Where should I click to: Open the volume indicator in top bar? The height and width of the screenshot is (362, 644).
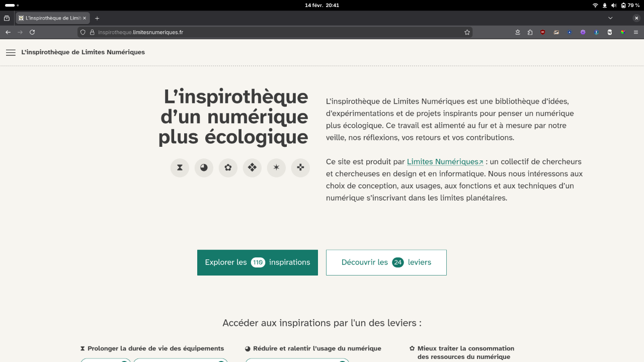(x=613, y=5)
